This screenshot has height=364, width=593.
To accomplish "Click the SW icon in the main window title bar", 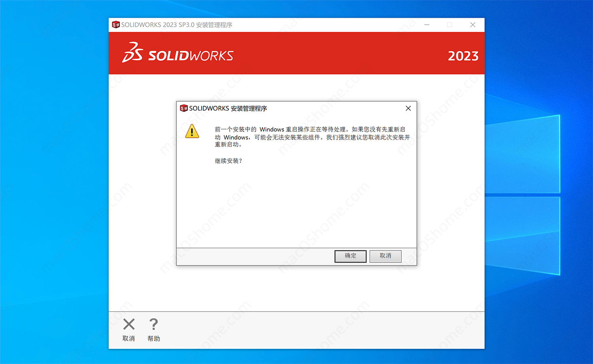I will pos(116,25).
